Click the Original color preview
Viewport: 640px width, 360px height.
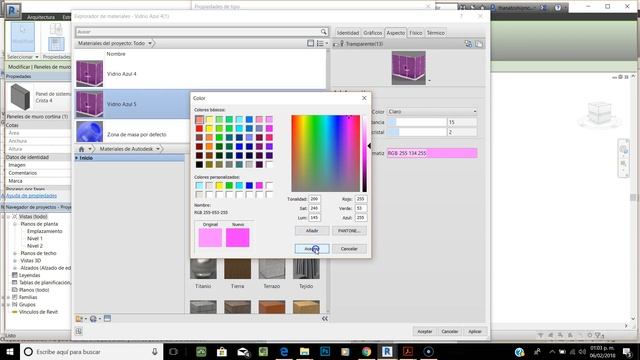coord(210,238)
